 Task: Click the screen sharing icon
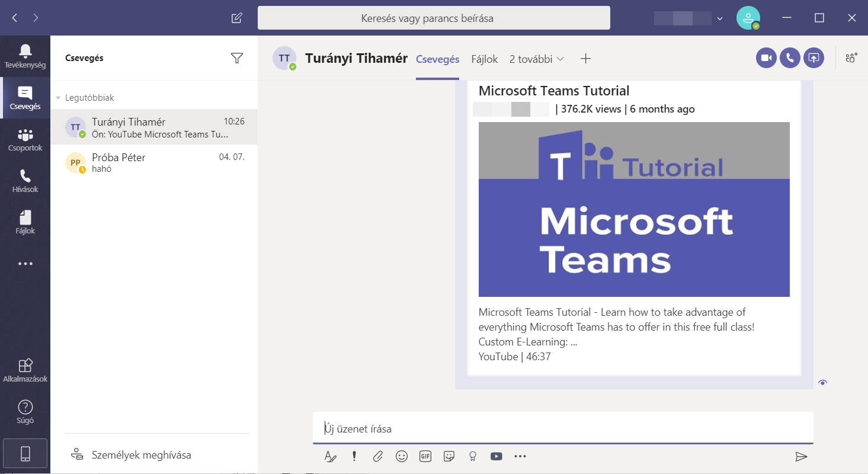point(813,57)
